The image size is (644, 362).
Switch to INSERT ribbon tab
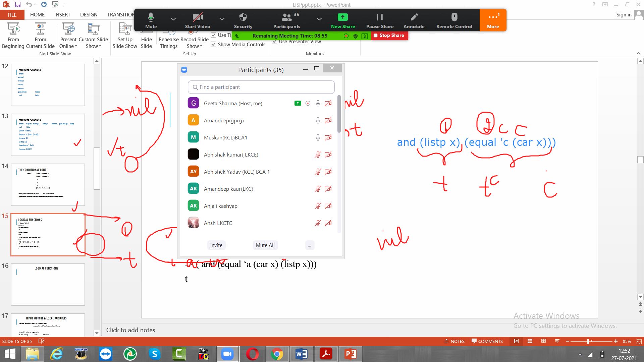62,15
